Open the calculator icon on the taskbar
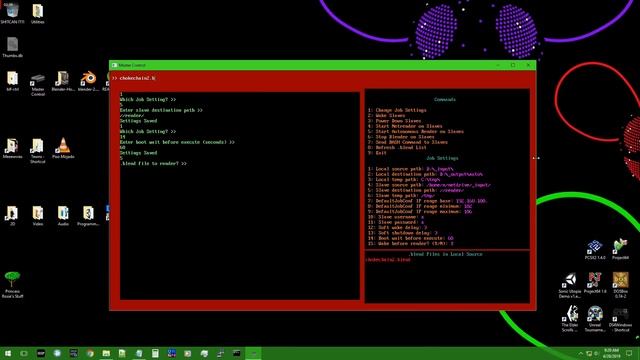The image size is (640, 360). (x=155, y=353)
